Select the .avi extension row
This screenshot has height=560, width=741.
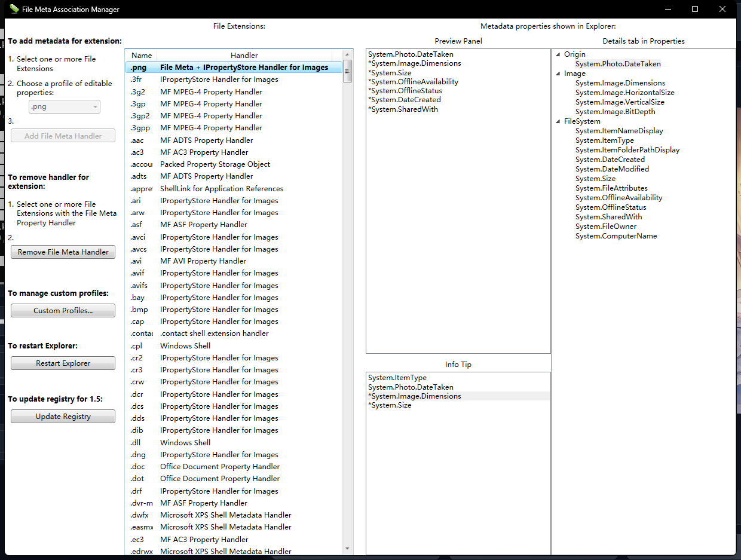(x=235, y=261)
